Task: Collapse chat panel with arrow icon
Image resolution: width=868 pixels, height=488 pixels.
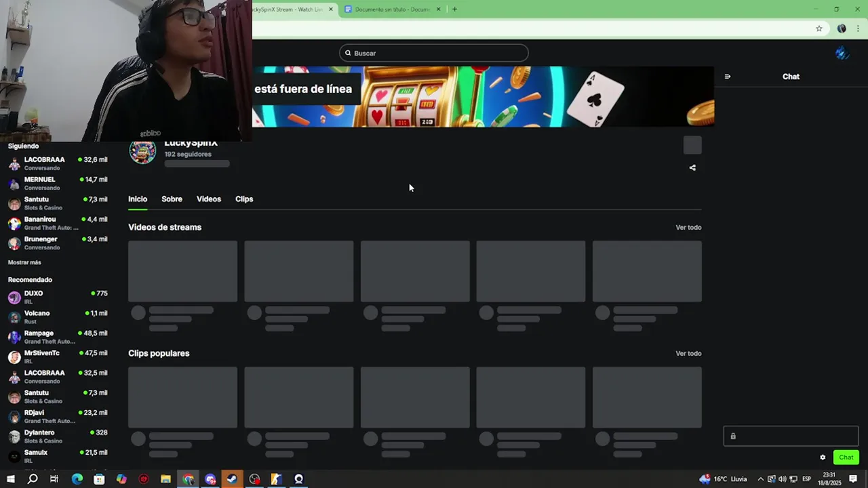Action: click(728, 77)
